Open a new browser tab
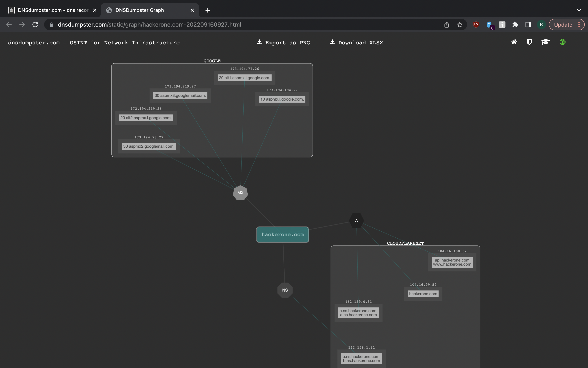The height and width of the screenshot is (368, 588). [x=208, y=10]
